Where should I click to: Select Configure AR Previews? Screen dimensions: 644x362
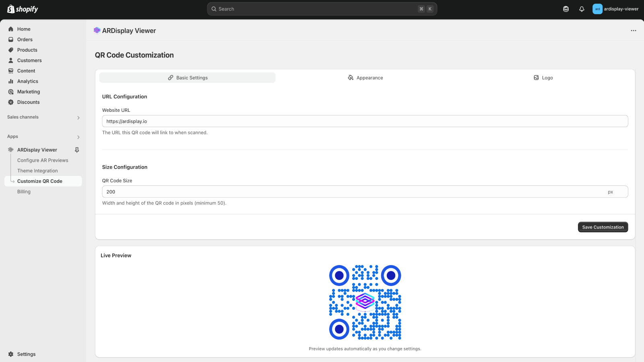tap(42, 160)
